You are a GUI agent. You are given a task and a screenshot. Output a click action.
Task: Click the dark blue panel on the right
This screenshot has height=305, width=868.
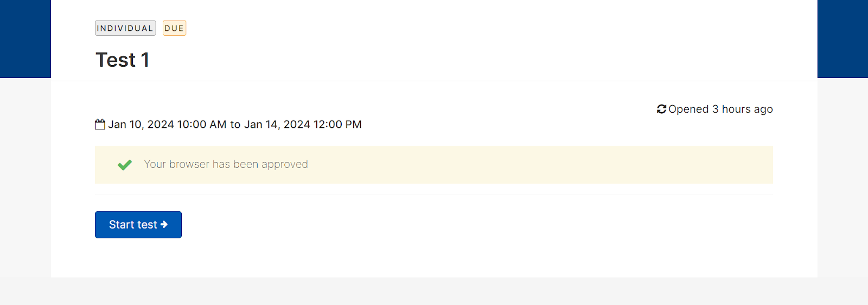coord(843,39)
